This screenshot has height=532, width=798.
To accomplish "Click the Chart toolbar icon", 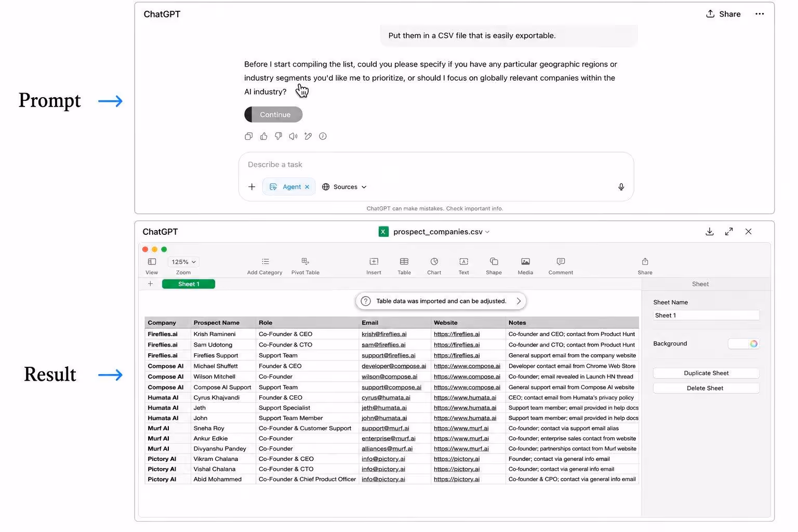I will pos(434,261).
